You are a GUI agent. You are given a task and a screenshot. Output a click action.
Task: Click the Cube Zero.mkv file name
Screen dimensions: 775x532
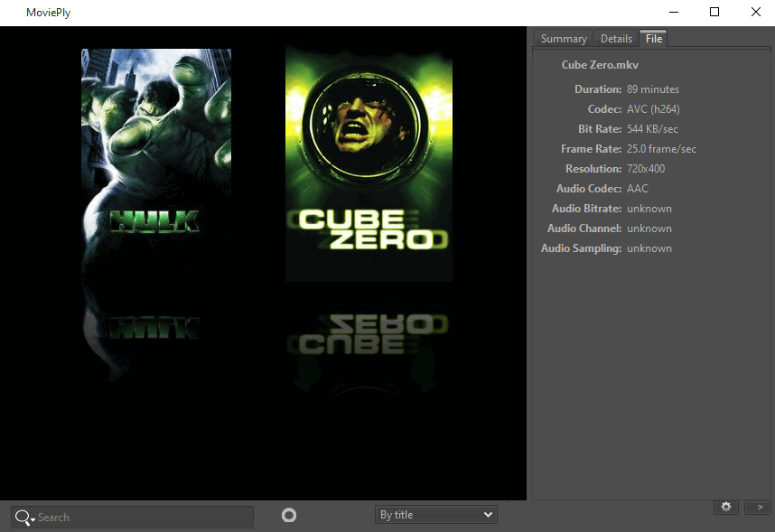pyautogui.click(x=600, y=65)
